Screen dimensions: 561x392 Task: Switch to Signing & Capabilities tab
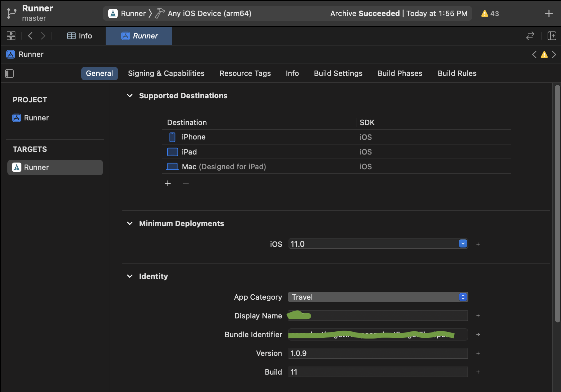coord(166,74)
